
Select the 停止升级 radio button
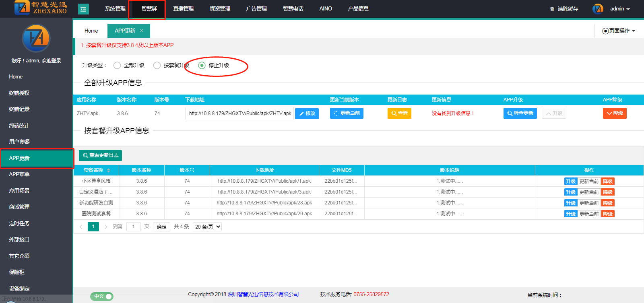click(x=202, y=65)
